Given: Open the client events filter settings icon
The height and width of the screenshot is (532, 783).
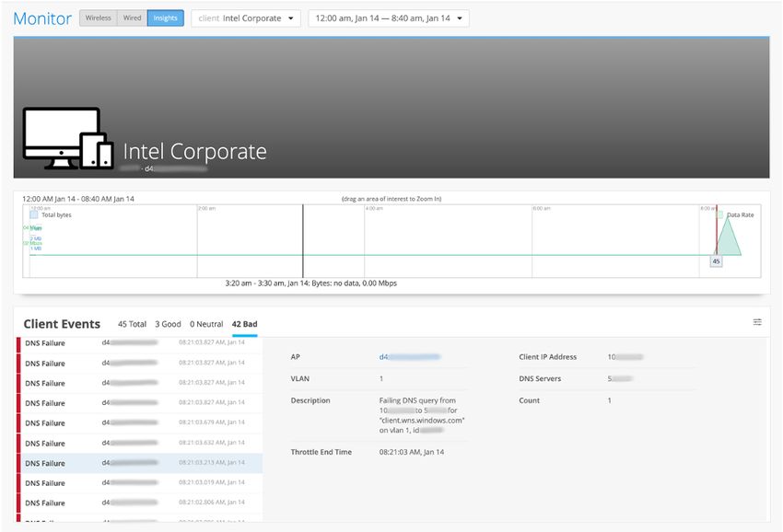Looking at the screenshot, I should (x=757, y=322).
